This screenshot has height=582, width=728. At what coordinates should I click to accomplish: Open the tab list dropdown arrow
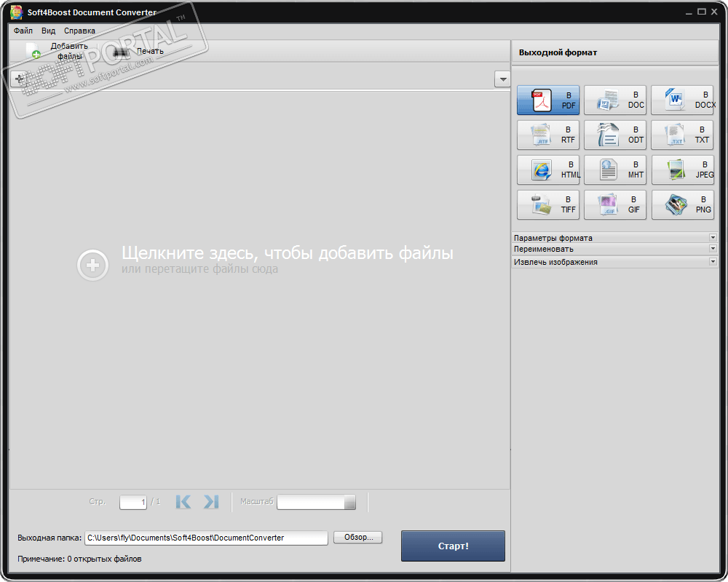pos(502,79)
